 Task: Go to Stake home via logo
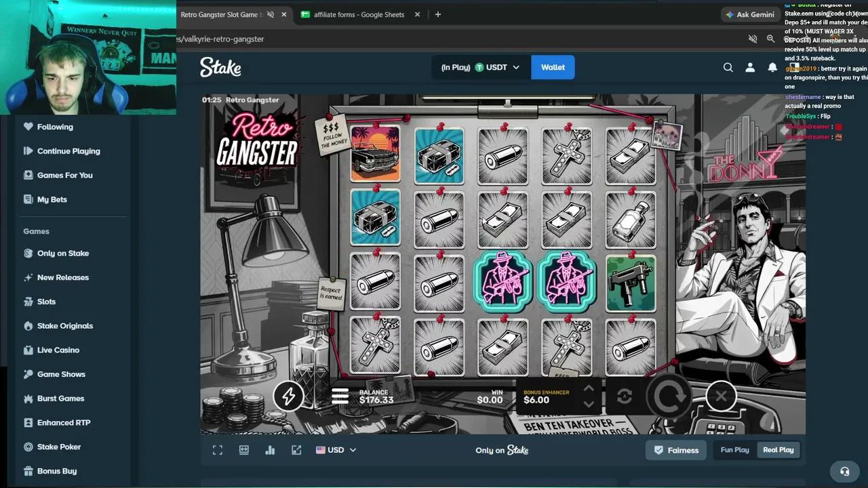[220, 67]
